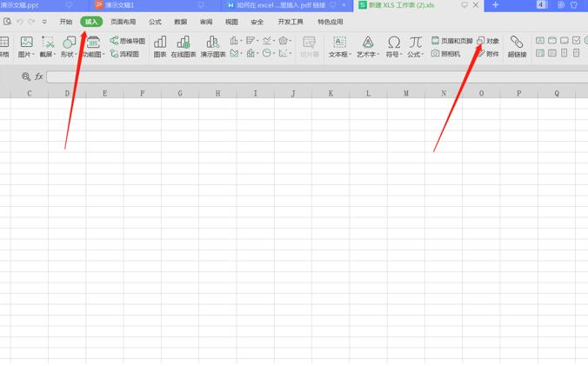Screen dimensions: 588x366
Task: Open the 开发工具 tab
Action: tap(291, 22)
